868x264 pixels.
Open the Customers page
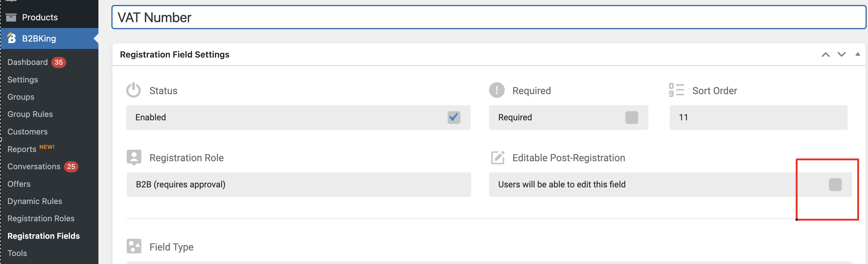[x=27, y=132]
